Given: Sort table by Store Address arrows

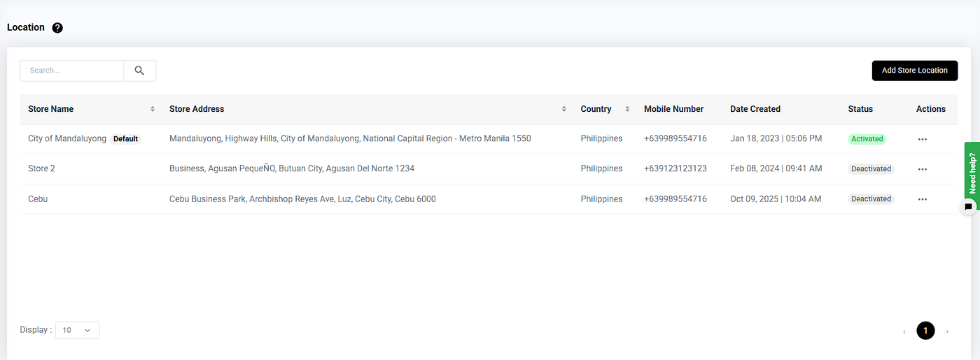Looking at the screenshot, I should tap(564, 109).
